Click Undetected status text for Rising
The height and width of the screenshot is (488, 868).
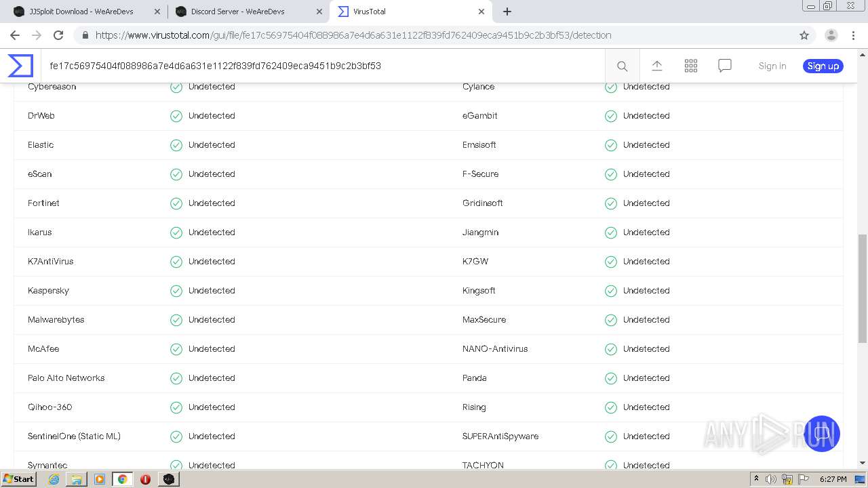click(646, 407)
